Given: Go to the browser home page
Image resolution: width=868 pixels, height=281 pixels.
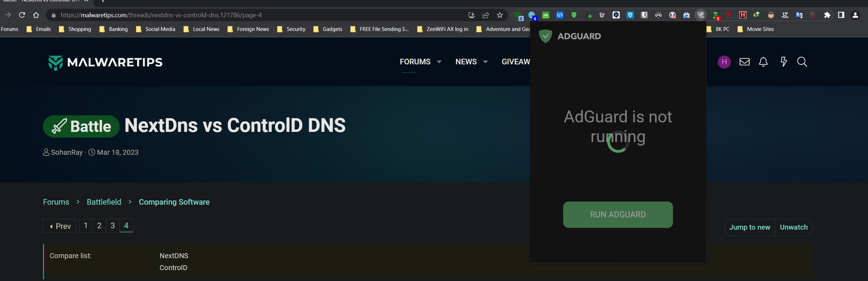Looking at the screenshot, I should (36, 15).
